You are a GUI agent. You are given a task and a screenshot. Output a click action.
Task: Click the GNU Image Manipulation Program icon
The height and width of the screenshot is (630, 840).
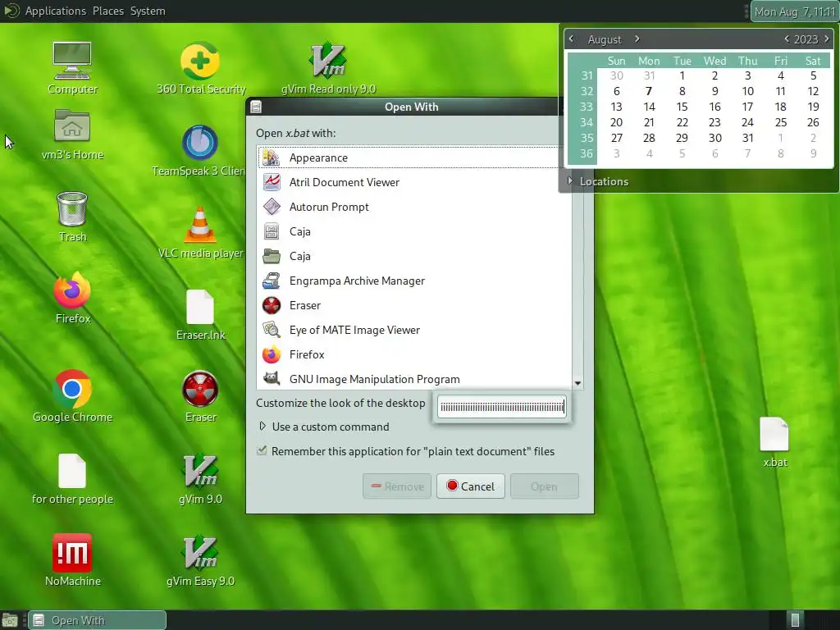pyautogui.click(x=272, y=378)
